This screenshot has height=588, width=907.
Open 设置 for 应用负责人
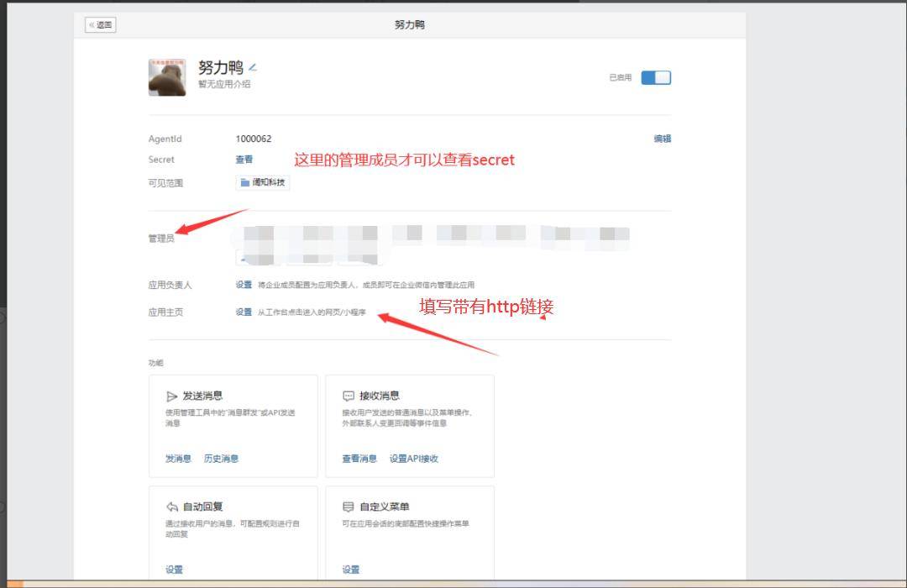244,285
